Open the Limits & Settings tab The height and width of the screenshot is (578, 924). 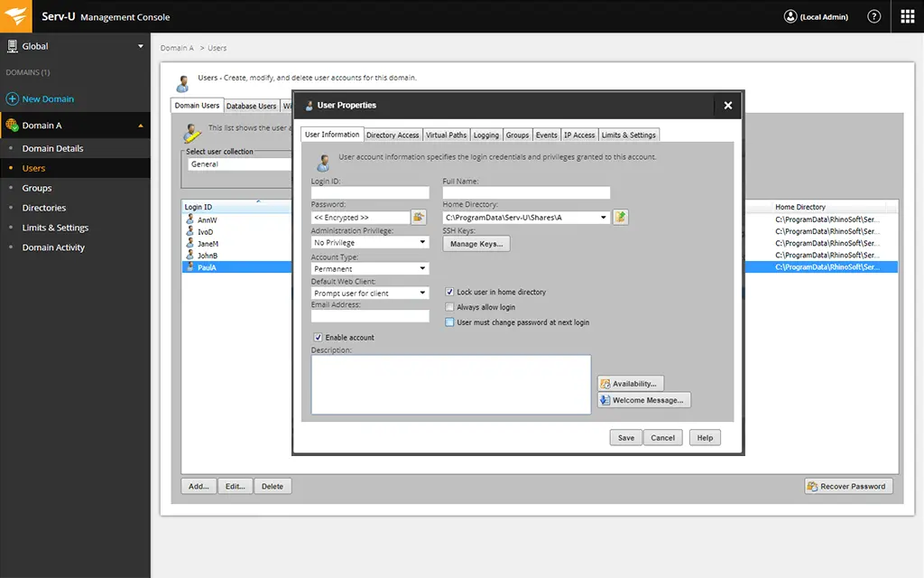pyautogui.click(x=629, y=135)
